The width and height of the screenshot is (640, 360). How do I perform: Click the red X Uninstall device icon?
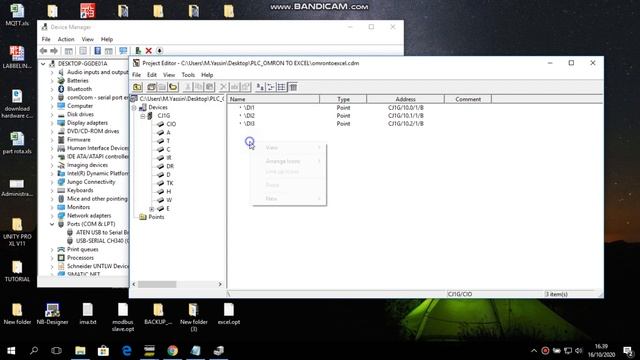(x=149, y=51)
